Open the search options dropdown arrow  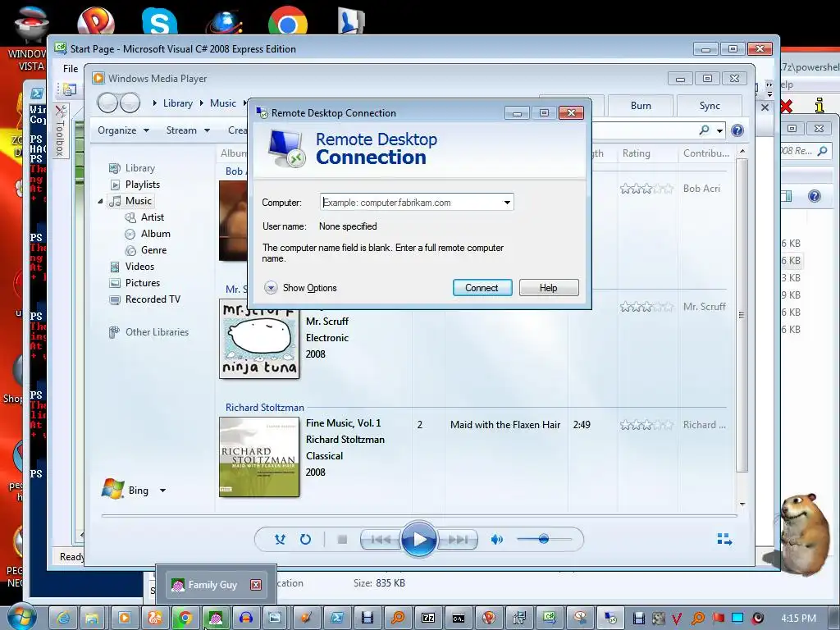[x=720, y=130]
